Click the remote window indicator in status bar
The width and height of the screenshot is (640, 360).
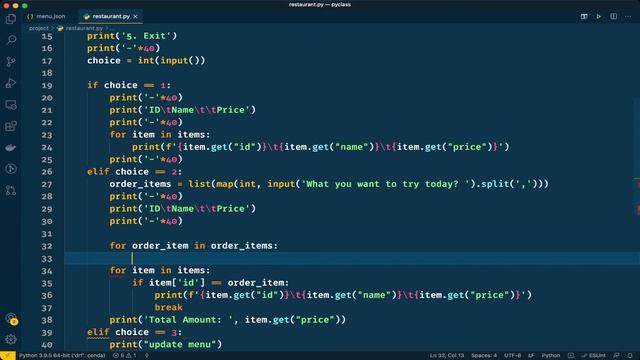8,356
